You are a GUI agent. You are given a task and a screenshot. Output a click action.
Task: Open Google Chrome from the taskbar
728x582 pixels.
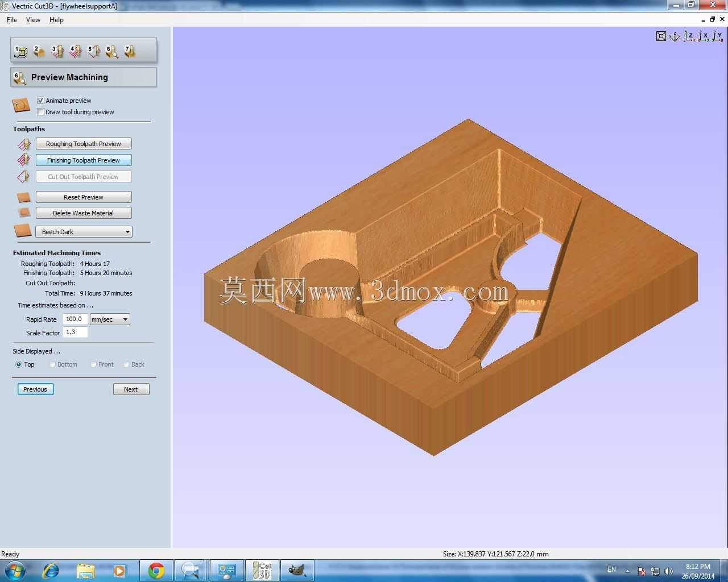click(x=156, y=571)
